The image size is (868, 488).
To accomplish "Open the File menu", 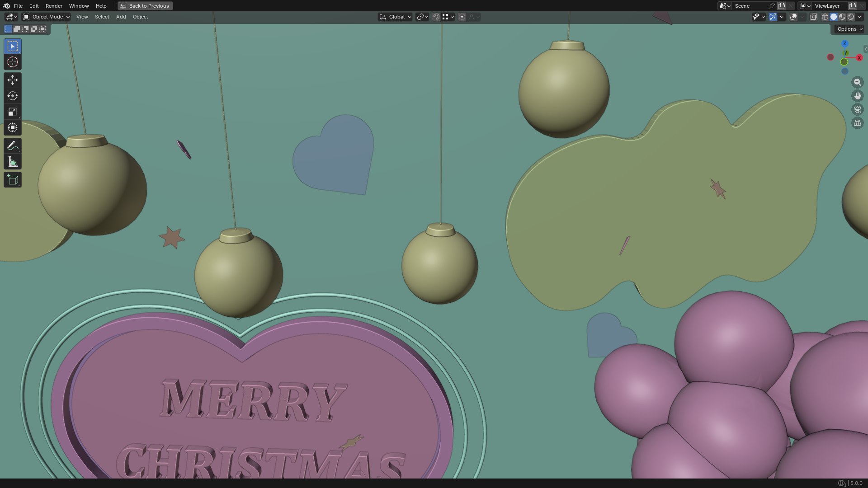I will [18, 6].
